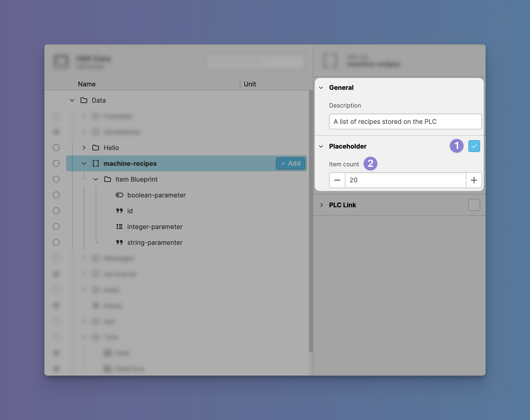Increase Item count with the plus button
Image resolution: width=530 pixels, height=420 pixels.
[x=474, y=180]
